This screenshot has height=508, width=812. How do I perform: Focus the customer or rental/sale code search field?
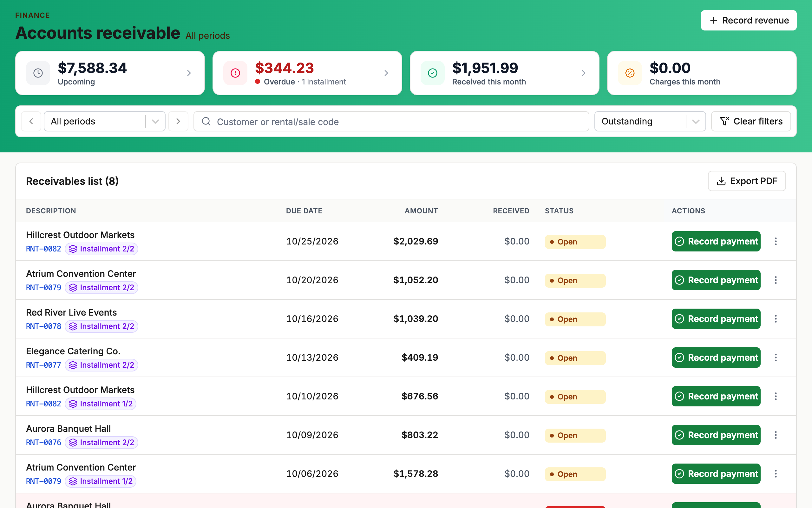[x=391, y=121]
